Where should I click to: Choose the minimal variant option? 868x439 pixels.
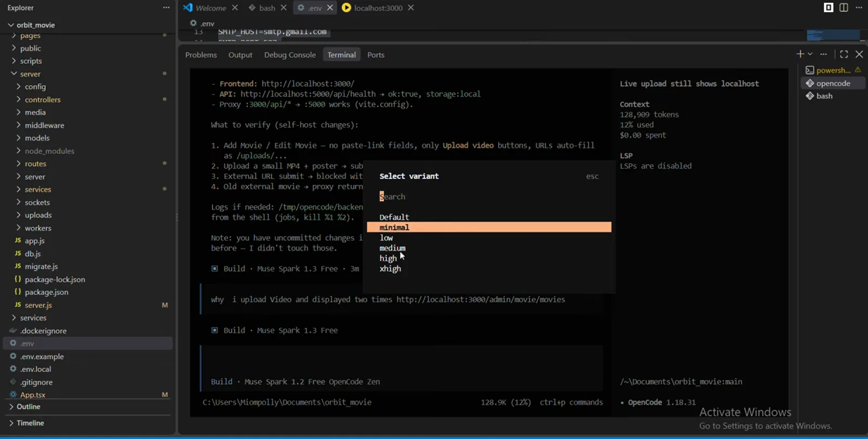click(x=489, y=227)
